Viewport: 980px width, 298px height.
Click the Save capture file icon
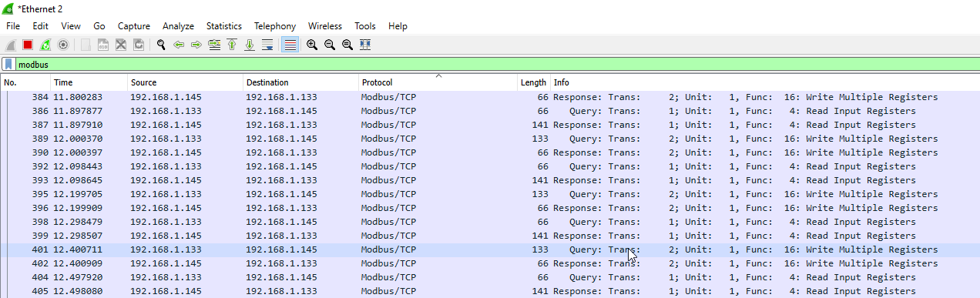point(103,45)
